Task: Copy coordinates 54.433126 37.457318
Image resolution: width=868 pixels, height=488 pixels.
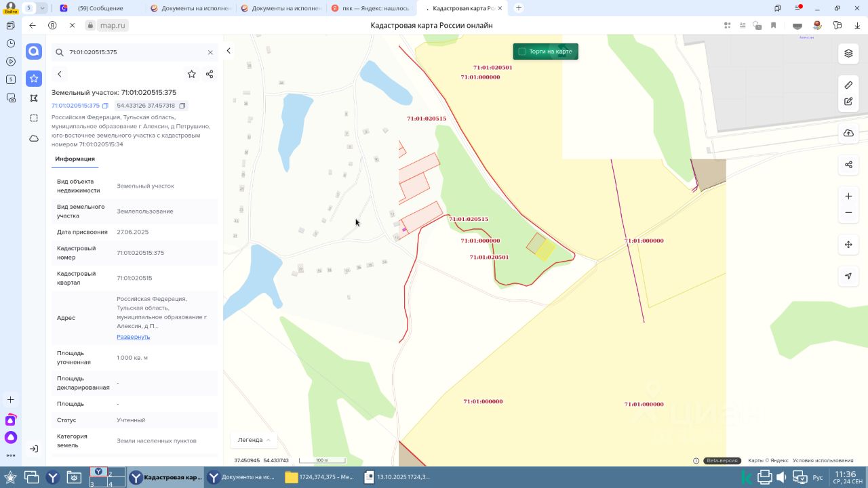Action: (182, 106)
